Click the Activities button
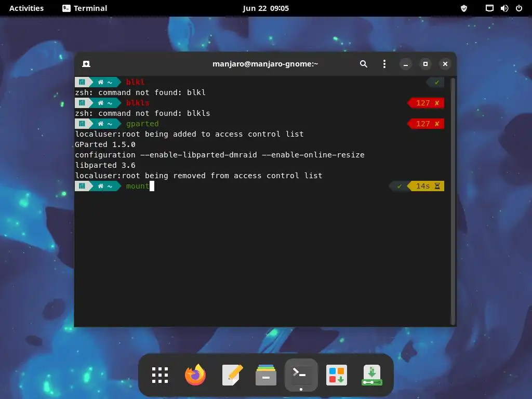This screenshot has height=399, width=532. [x=26, y=8]
